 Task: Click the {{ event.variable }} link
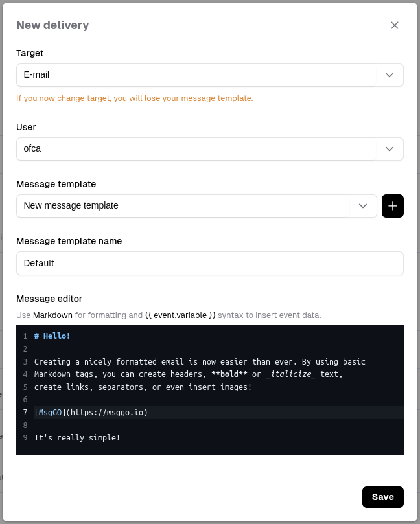point(180,315)
